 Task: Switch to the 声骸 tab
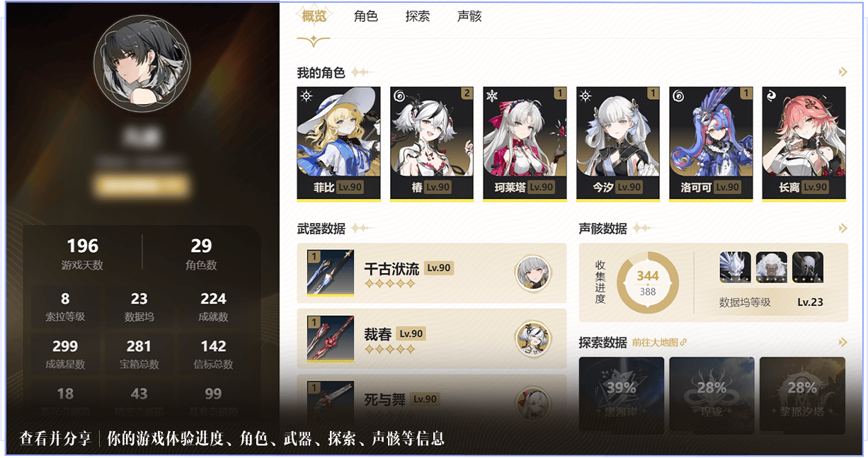(469, 16)
